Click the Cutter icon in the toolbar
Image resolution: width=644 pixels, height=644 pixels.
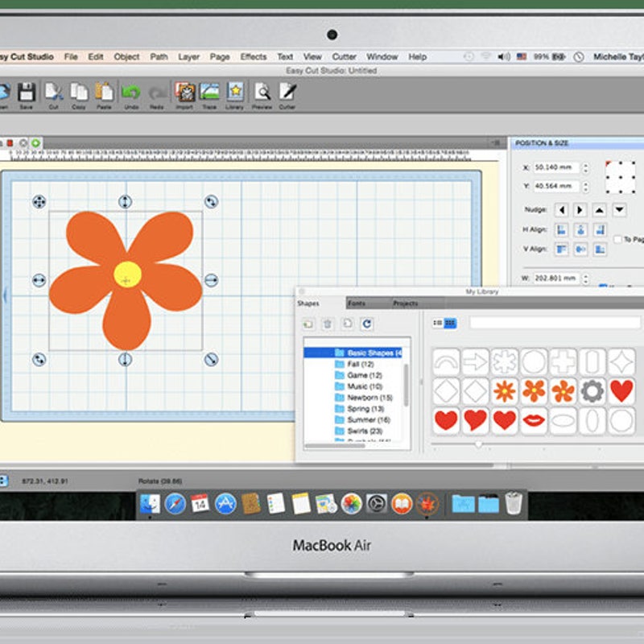click(x=287, y=92)
